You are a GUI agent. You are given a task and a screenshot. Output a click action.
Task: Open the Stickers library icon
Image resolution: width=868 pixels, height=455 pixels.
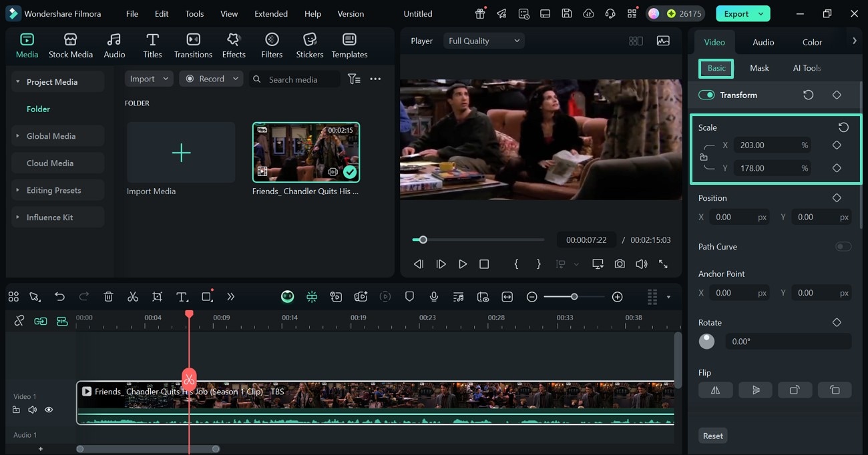click(x=310, y=45)
